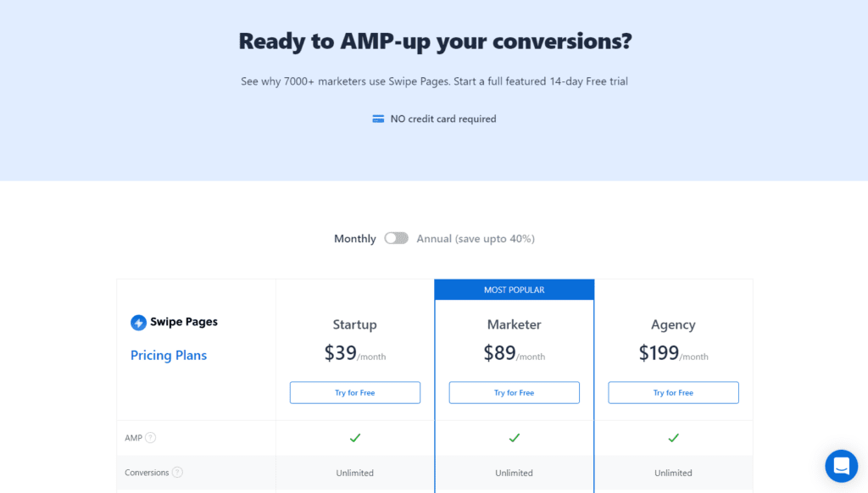Click the Swipe Pages brand name
Image resolution: width=868 pixels, height=493 pixels.
pyautogui.click(x=184, y=322)
